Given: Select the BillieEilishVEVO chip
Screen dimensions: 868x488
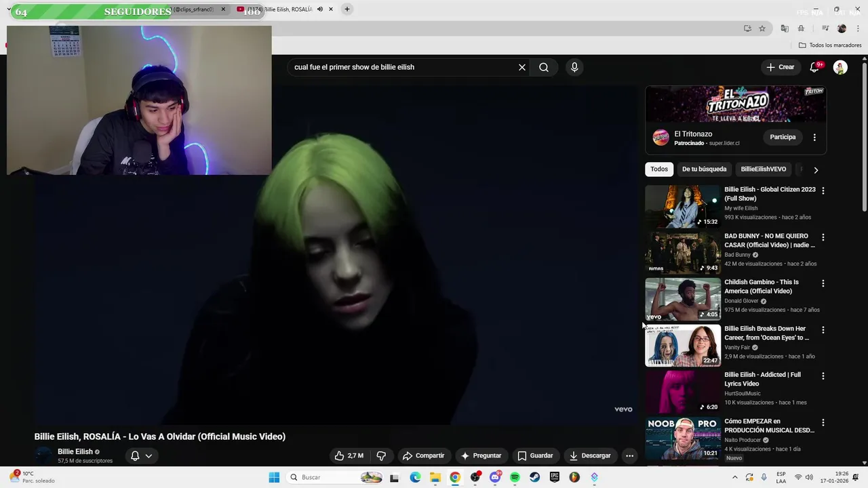Looking at the screenshot, I should (764, 169).
